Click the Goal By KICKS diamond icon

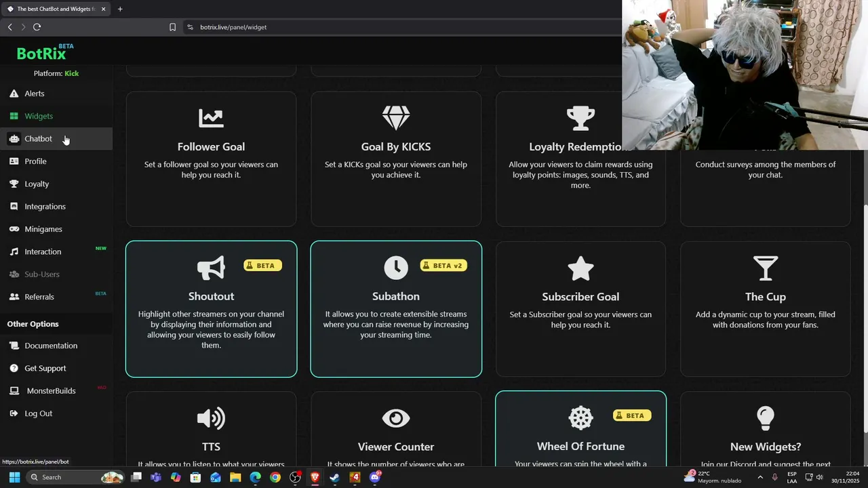click(x=396, y=118)
